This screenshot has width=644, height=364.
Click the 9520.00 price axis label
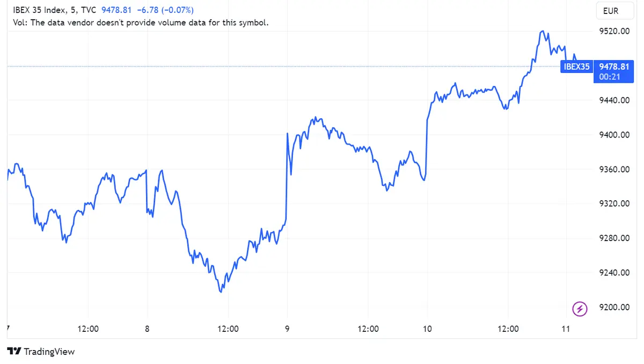pyautogui.click(x=613, y=31)
